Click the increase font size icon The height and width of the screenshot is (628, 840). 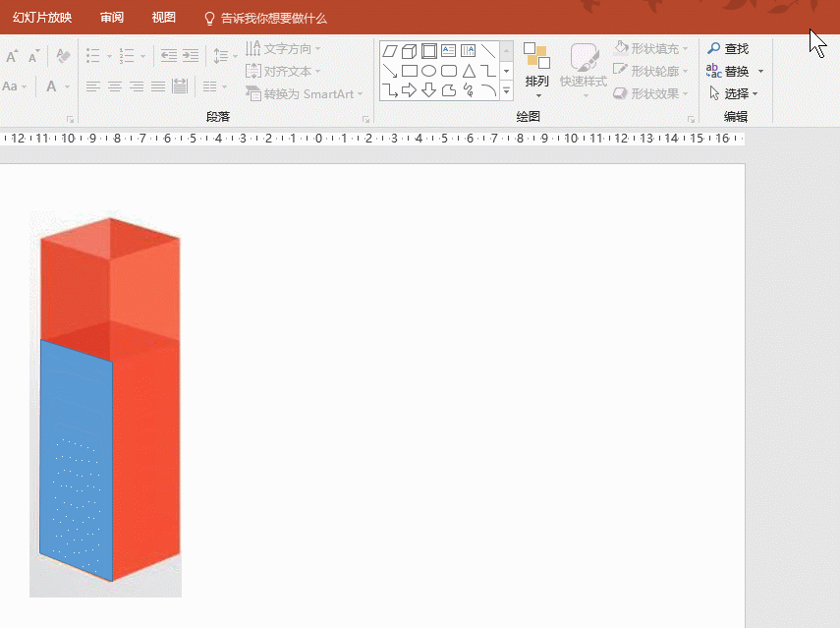tap(14, 57)
